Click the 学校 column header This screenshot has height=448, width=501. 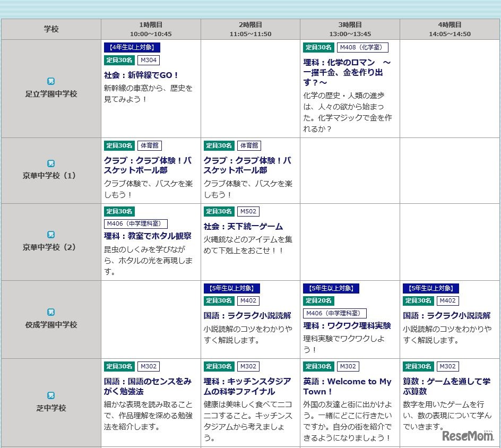(51, 29)
